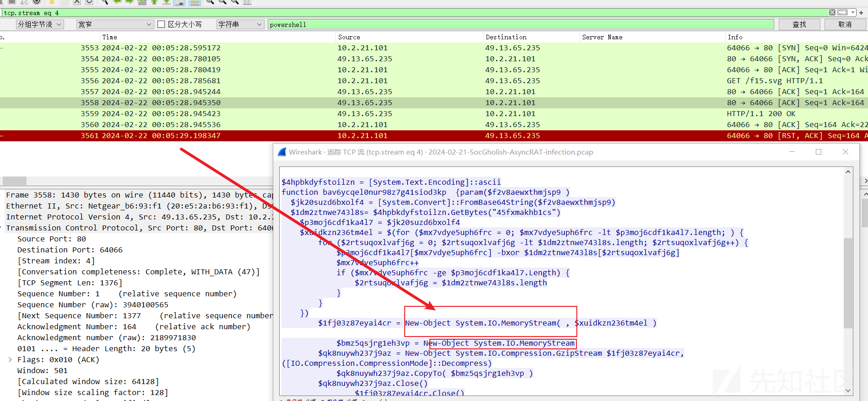This screenshot has width=868, height=401.
Task: Select packet 3559 HTTP/1.1 200 OK row
Action: click(x=434, y=113)
